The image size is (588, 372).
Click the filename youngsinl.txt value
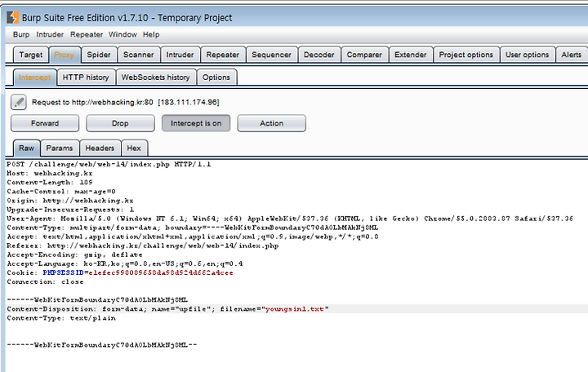[294, 309]
